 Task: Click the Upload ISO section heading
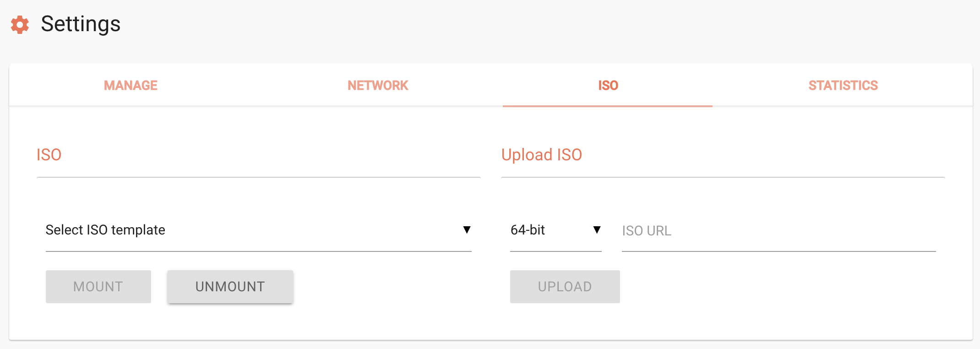click(x=541, y=155)
